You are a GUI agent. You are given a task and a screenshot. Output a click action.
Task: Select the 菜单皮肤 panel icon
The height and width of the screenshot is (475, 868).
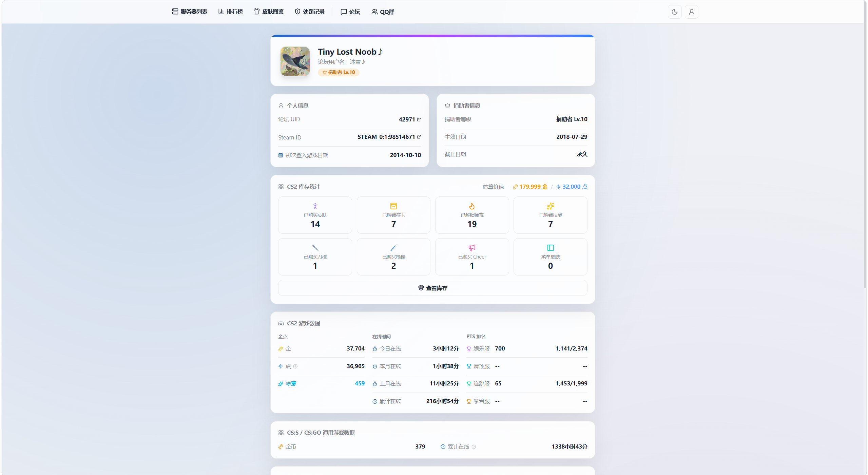pyautogui.click(x=550, y=248)
